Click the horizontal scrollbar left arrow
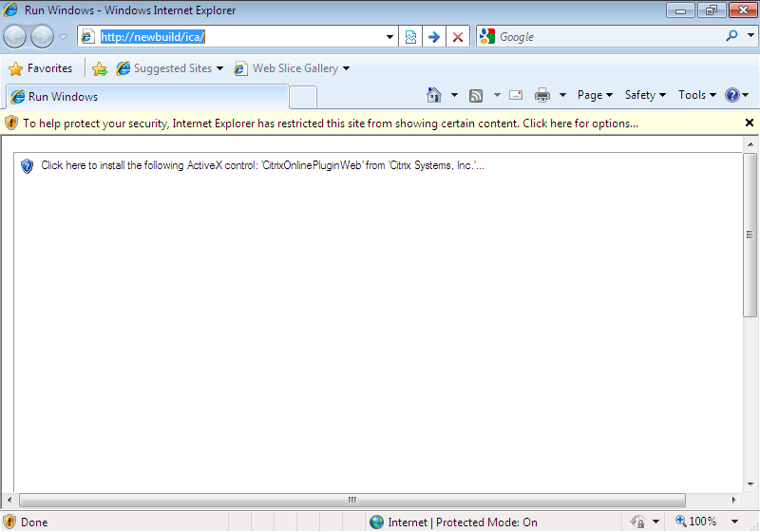Viewport: 760px width, 532px height. (x=9, y=500)
